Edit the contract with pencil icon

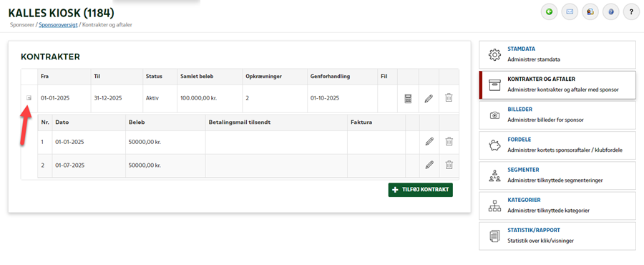point(429,99)
